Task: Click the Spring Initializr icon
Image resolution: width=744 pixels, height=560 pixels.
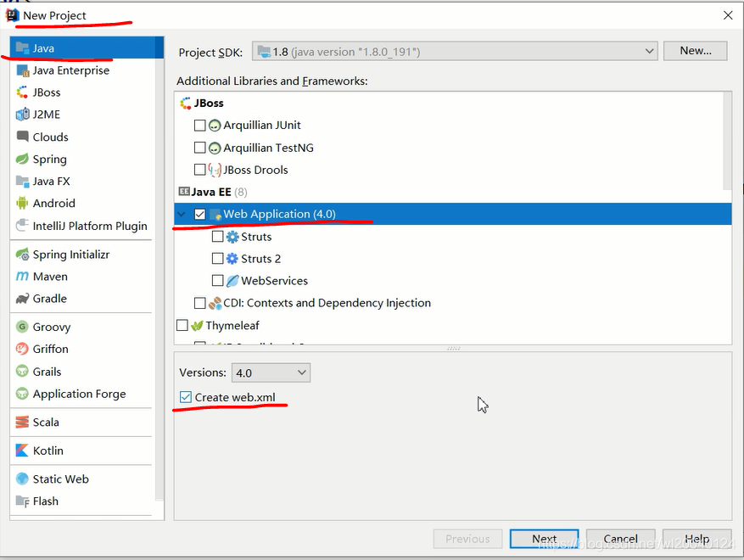Action: point(22,255)
